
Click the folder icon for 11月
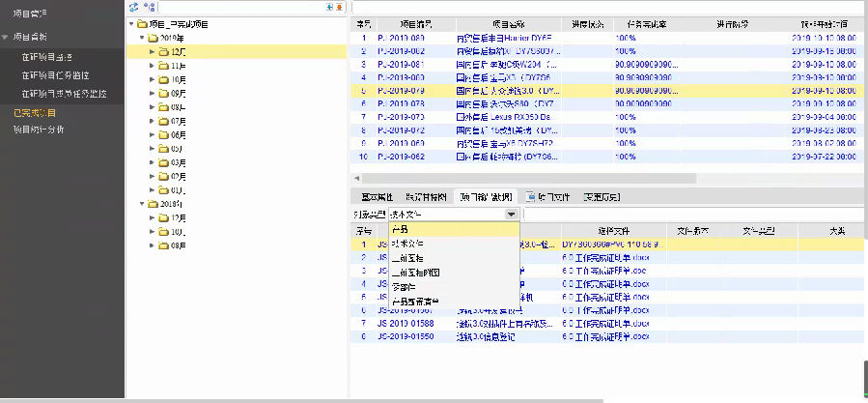[163, 65]
